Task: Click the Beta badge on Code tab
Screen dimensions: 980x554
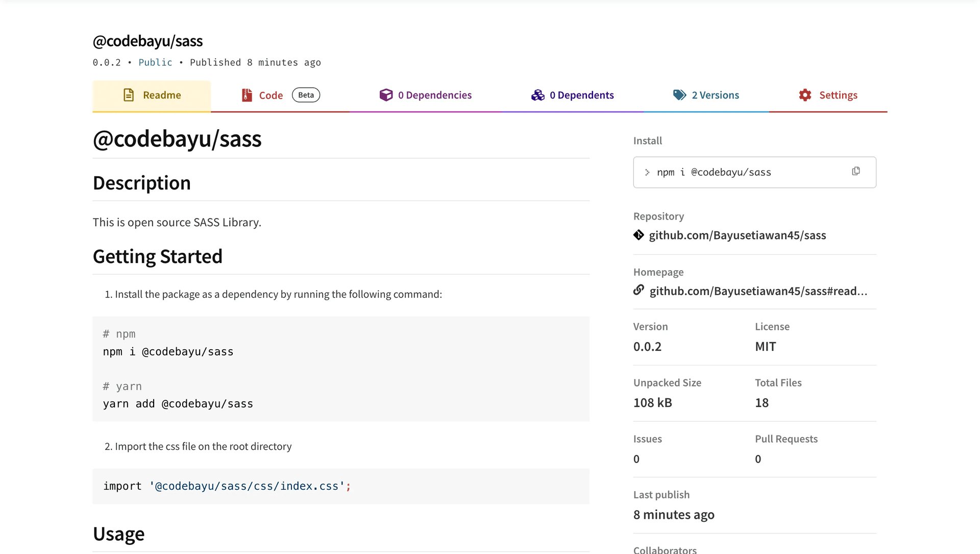Action: point(306,95)
